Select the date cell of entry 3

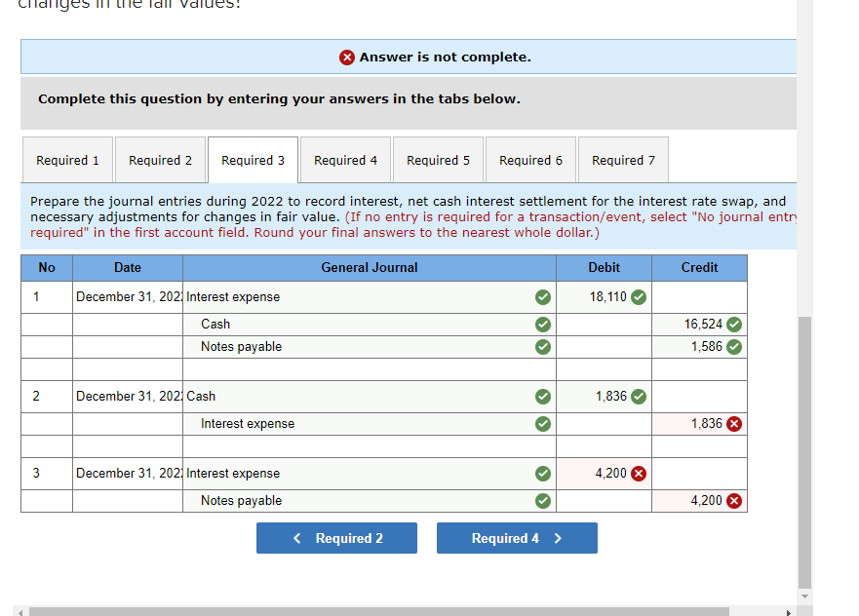point(128,473)
